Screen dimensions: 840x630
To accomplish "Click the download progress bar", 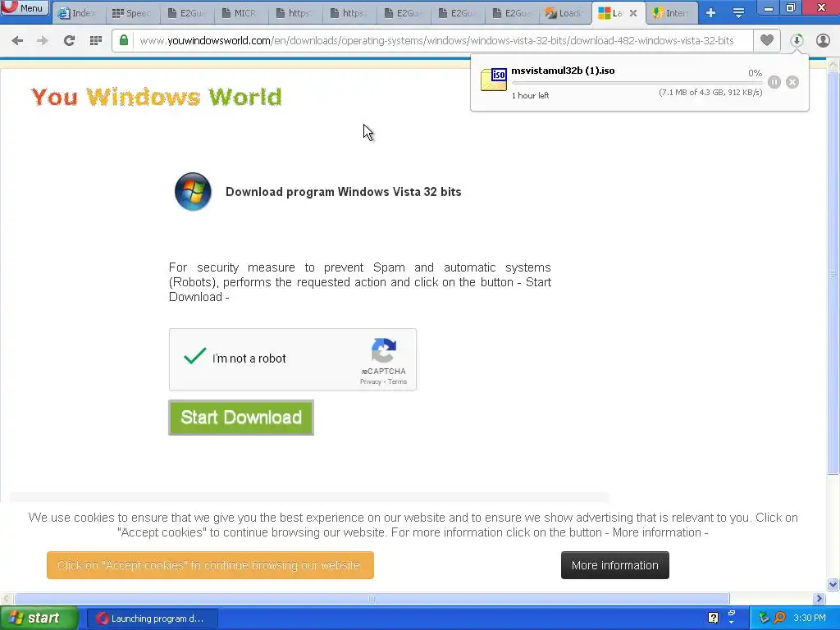I will pos(637,83).
